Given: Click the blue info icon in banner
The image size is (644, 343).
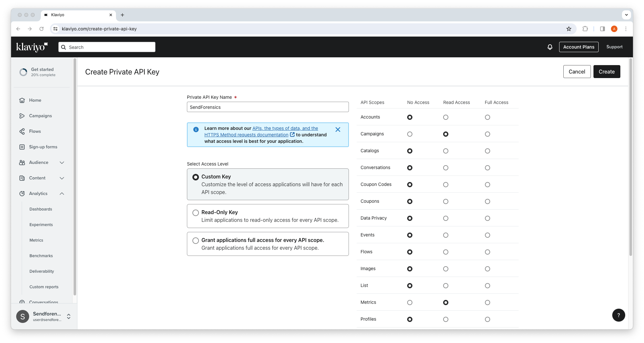Looking at the screenshot, I should pyautogui.click(x=196, y=130).
